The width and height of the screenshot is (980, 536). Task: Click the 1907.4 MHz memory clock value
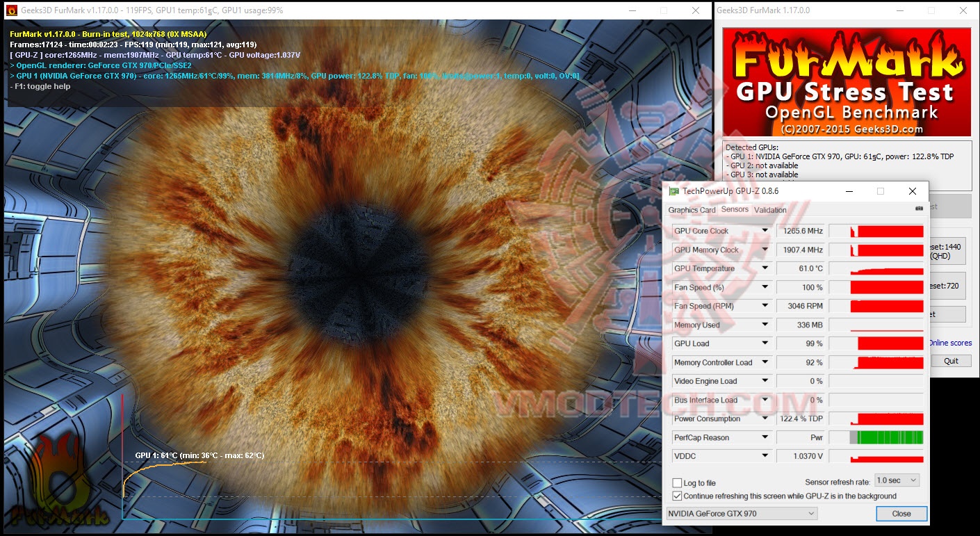point(801,250)
